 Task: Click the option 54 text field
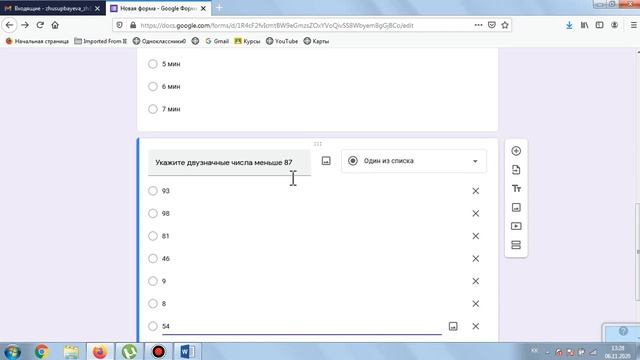[x=302, y=326]
